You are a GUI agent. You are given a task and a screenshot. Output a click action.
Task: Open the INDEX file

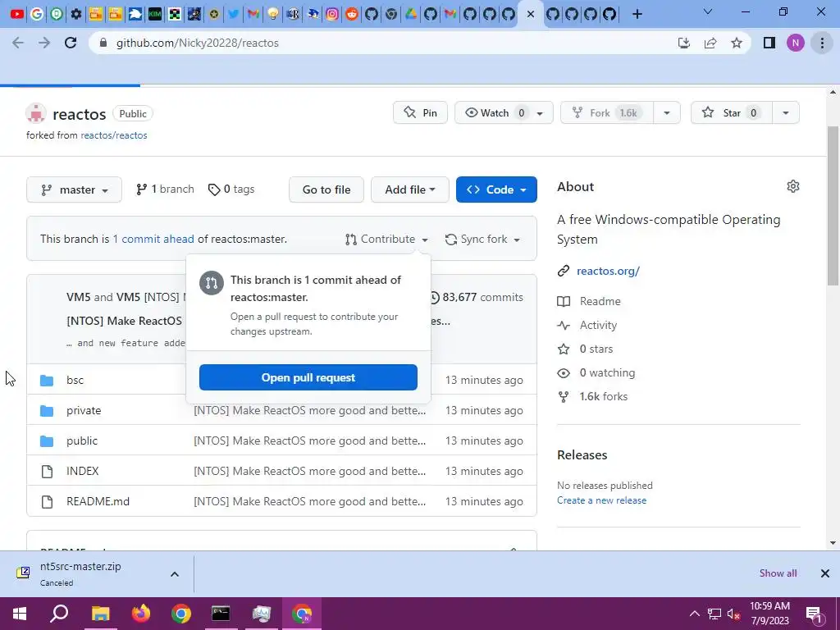(x=83, y=471)
